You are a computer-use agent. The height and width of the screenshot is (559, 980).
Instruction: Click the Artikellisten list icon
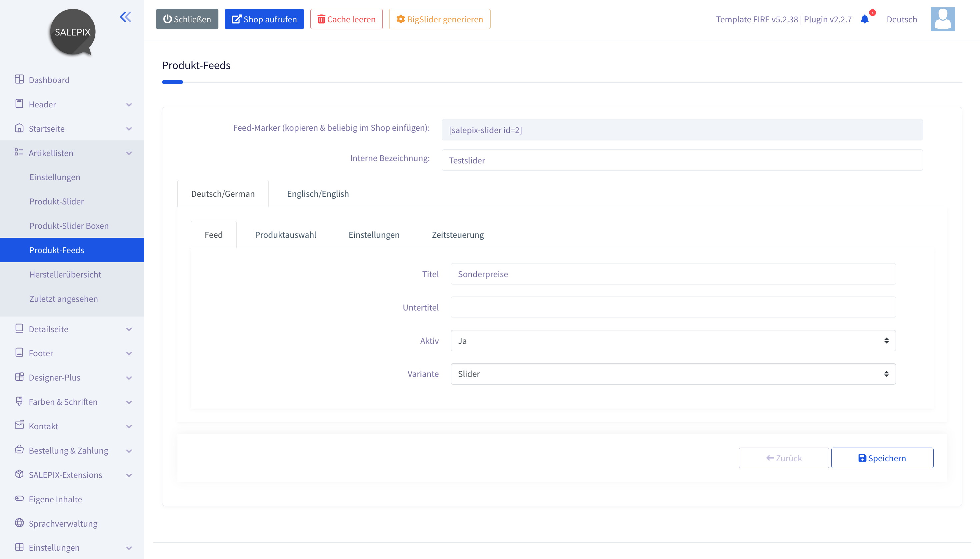pos(19,152)
